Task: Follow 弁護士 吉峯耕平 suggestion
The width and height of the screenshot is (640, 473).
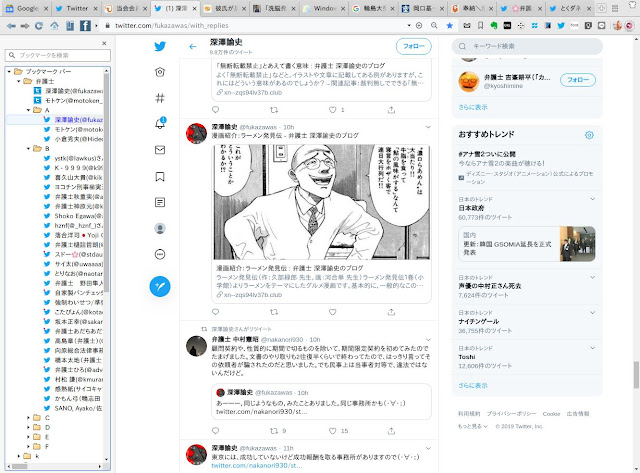Action: coord(578,80)
